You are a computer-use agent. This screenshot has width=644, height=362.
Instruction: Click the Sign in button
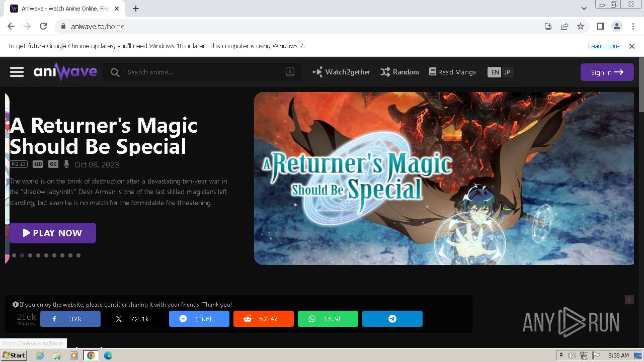tap(607, 72)
